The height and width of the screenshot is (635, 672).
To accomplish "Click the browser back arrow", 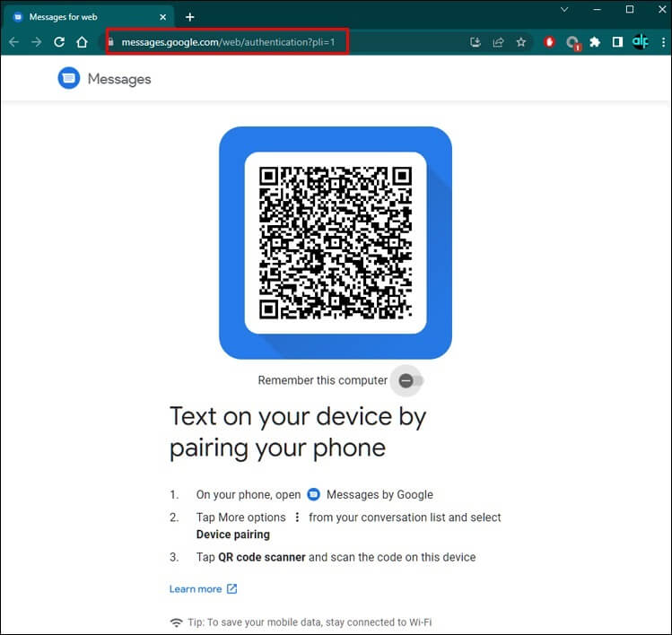I will [x=13, y=42].
